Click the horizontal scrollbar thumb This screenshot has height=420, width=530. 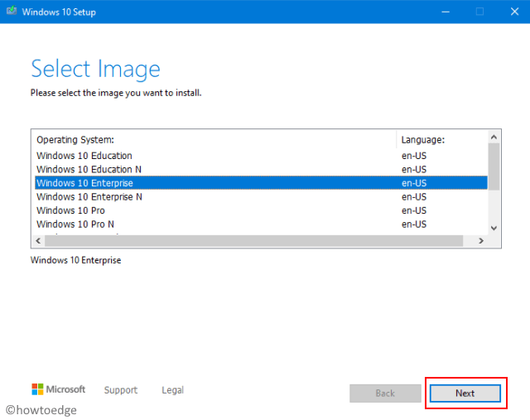coord(254,241)
